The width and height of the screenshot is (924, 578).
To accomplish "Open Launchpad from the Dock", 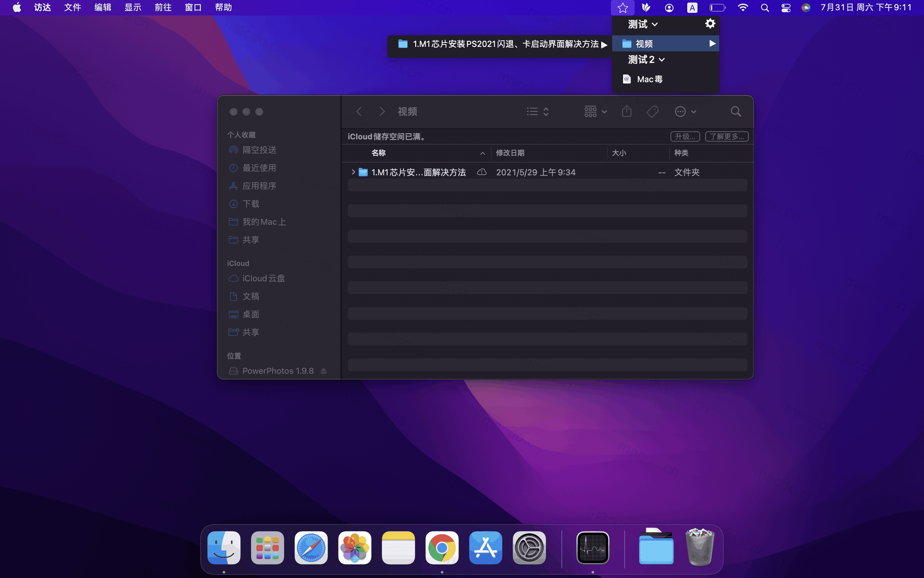I will click(267, 547).
